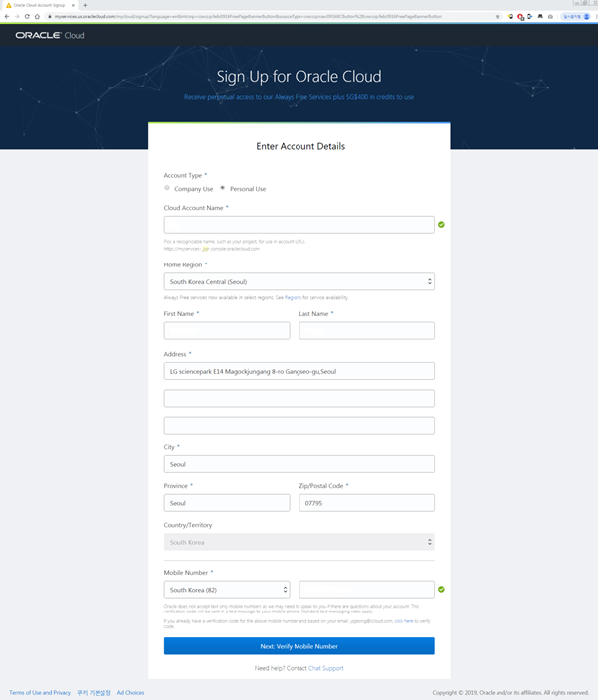Image resolution: width=598 pixels, height=700 pixels.
Task: Reload the page with the refresh icon
Action: 27,17
